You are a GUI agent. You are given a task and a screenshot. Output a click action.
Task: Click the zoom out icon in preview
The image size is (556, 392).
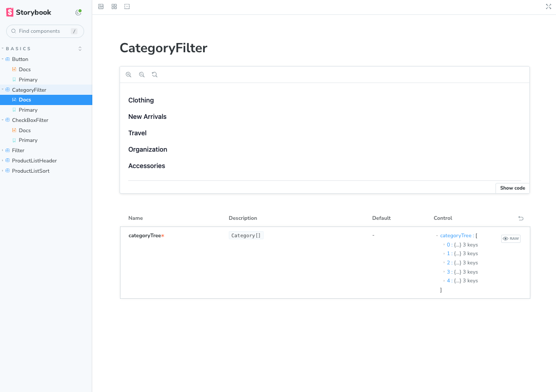pos(142,75)
